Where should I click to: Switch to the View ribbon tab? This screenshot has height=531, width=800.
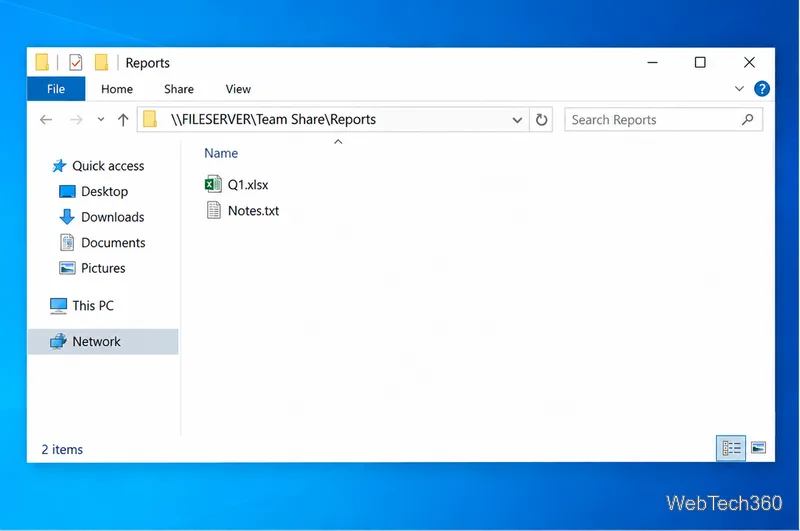[238, 89]
